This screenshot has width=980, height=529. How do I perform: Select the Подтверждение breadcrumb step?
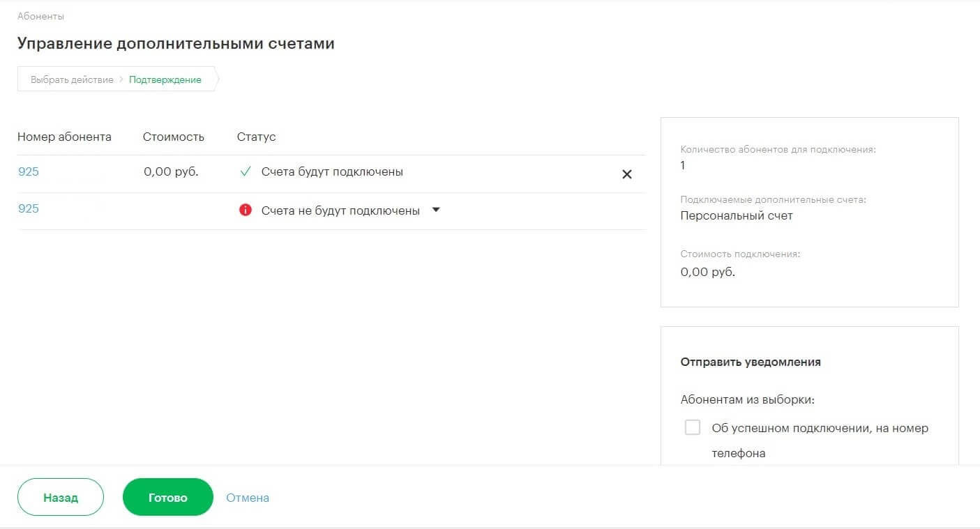click(x=165, y=79)
